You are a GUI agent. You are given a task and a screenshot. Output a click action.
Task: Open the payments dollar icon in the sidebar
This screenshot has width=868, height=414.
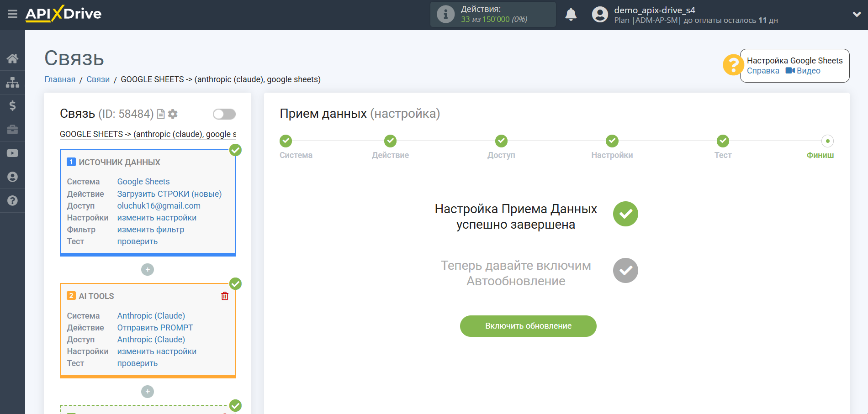[x=12, y=106]
